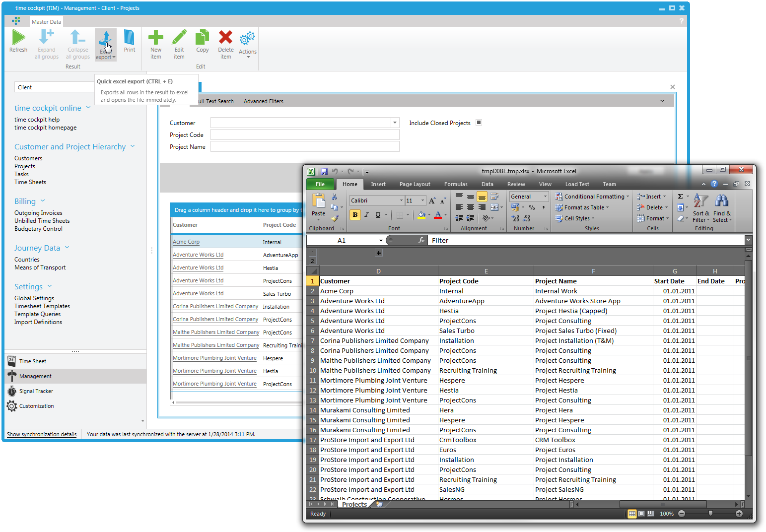Click the Wrap Text icon in Excel
The width and height of the screenshot is (766, 532).
click(494, 197)
